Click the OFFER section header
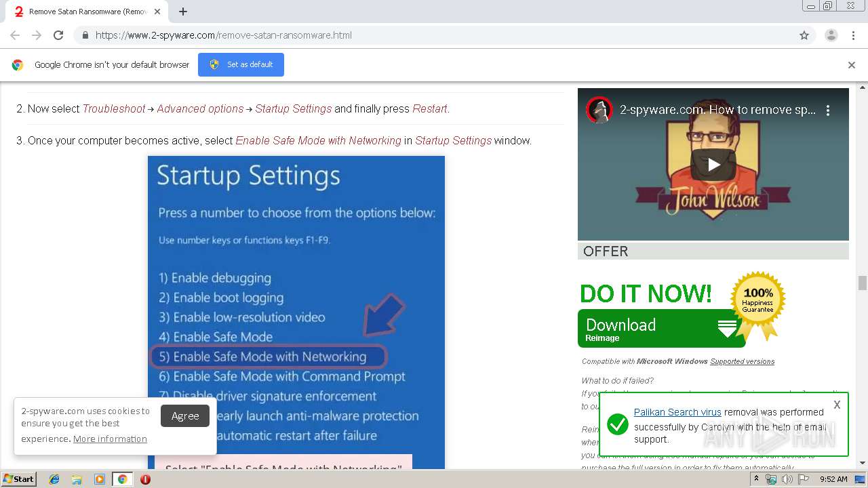The width and height of the screenshot is (868, 488). [713, 251]
